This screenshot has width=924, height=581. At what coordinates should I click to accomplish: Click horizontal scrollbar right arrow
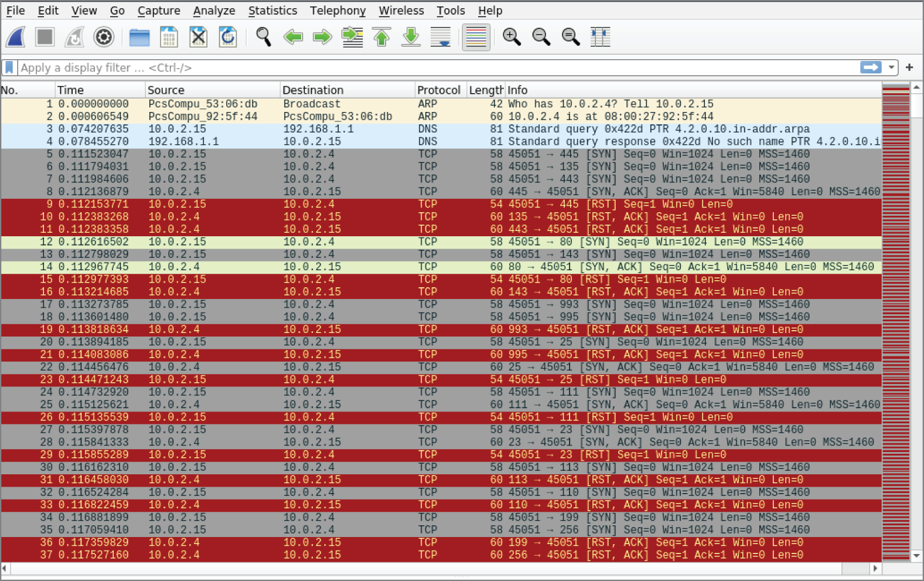[x=875, y=568]
